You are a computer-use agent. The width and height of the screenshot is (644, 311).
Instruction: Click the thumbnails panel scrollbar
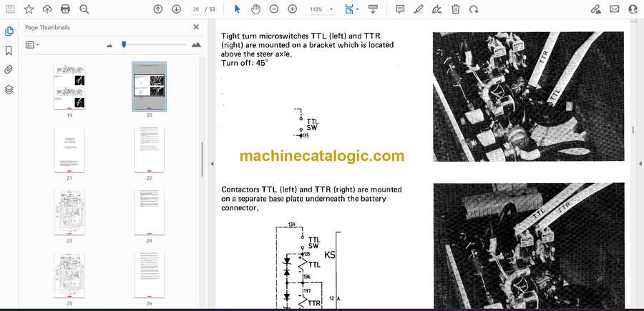click(x=202, y=159)
